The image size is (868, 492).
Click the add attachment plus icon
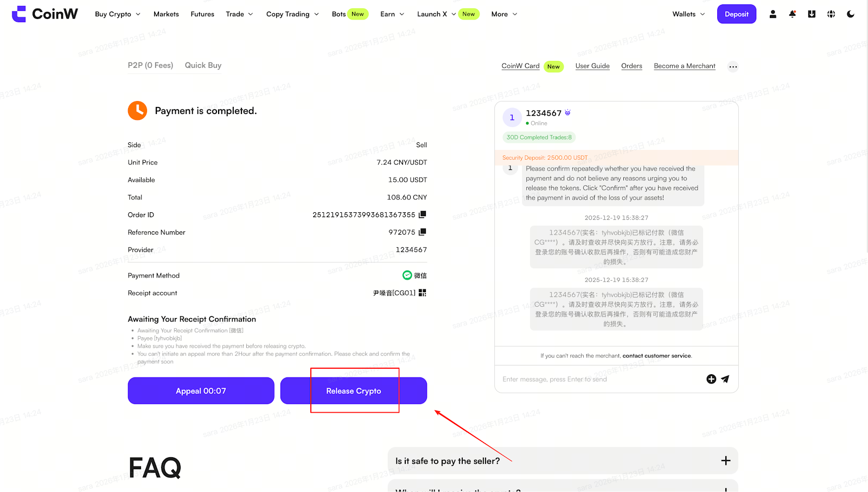point(711,379)
